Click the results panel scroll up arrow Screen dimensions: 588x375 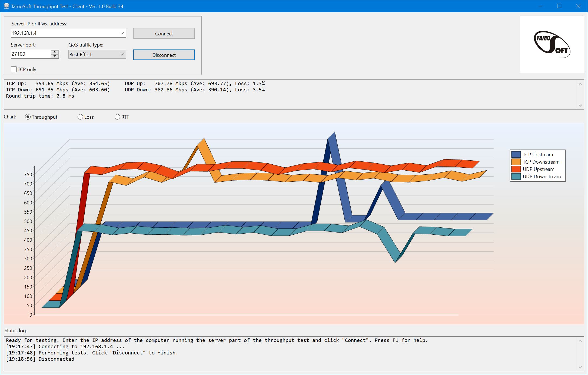(x=580, y=84)
